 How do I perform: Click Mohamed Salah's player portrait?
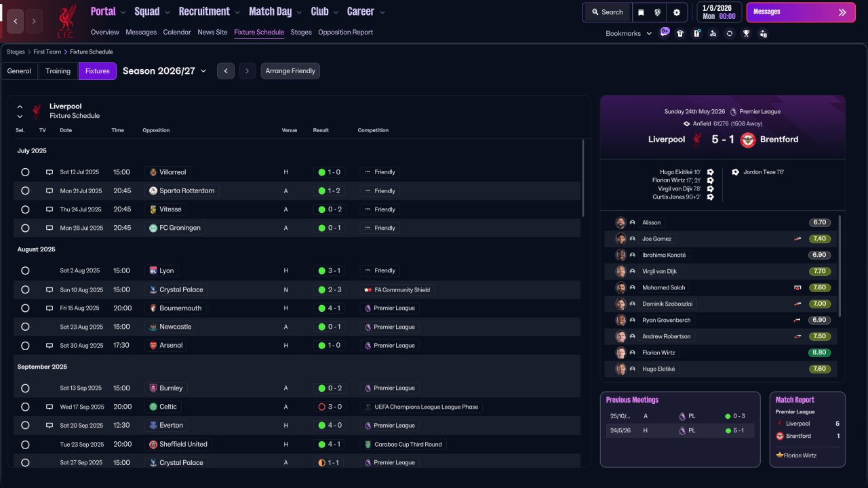pyautogui.click(x=620, y=287)
